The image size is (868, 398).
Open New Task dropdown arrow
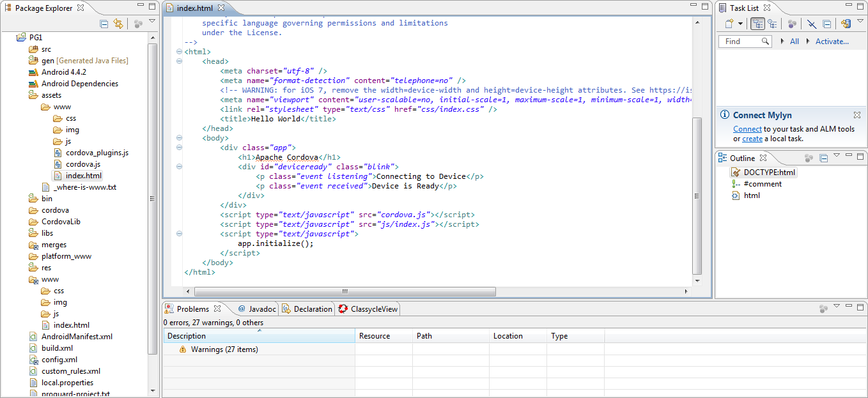tap(740, 24)
